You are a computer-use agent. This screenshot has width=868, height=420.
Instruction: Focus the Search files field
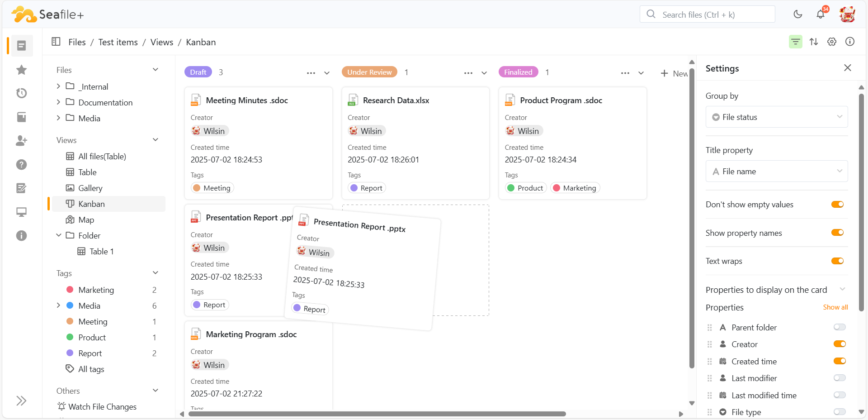pyautogui.click(x=707, y=14)
